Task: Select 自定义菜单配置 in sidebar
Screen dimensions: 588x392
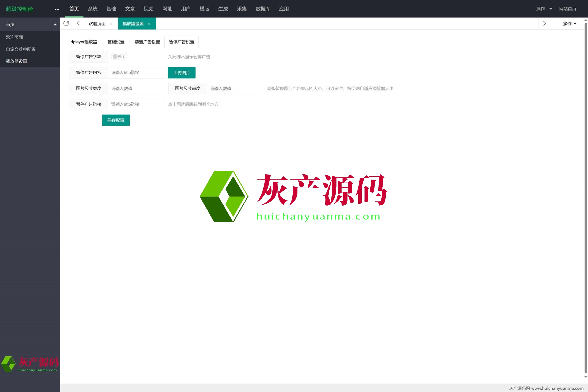Action: click(x=21, y=49)
